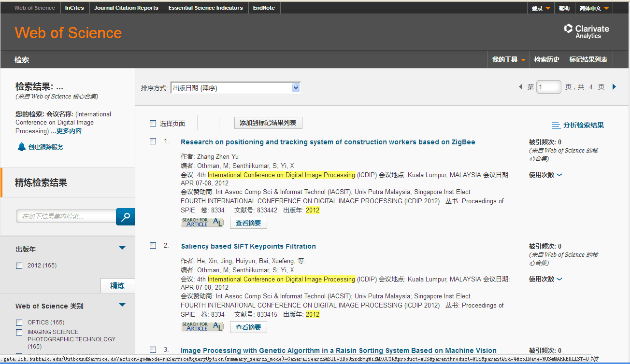Select checkbox for result 3 Raisin Sorting

(x=153, y=350)
